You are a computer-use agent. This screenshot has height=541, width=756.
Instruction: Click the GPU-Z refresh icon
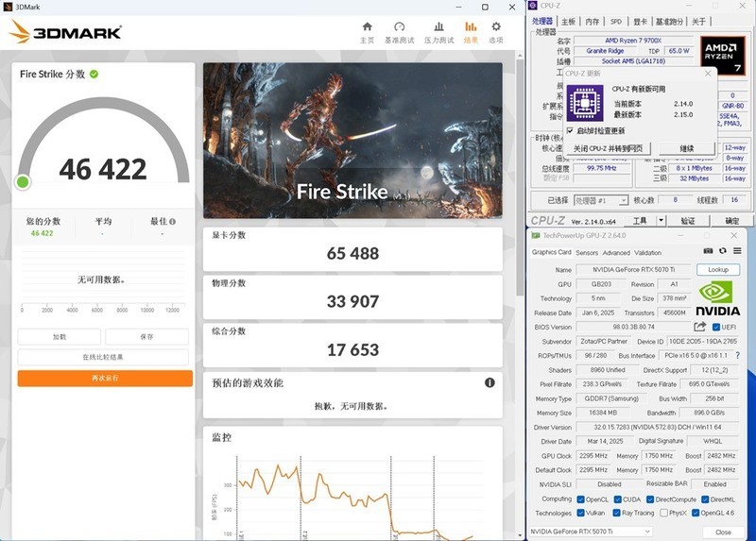point(722,251)
